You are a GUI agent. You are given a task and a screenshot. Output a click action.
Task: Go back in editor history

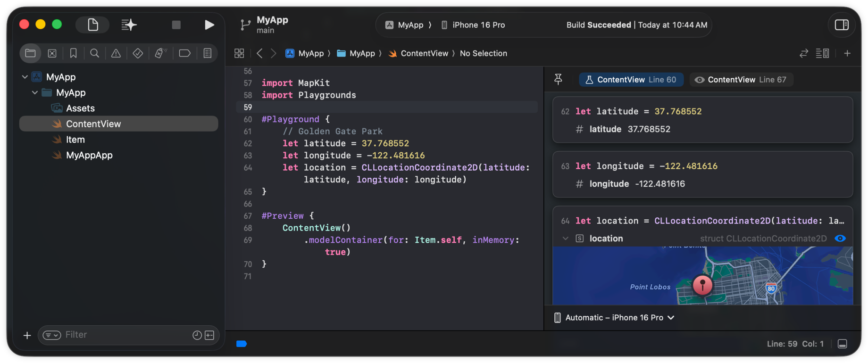click(x=259, y=53)
